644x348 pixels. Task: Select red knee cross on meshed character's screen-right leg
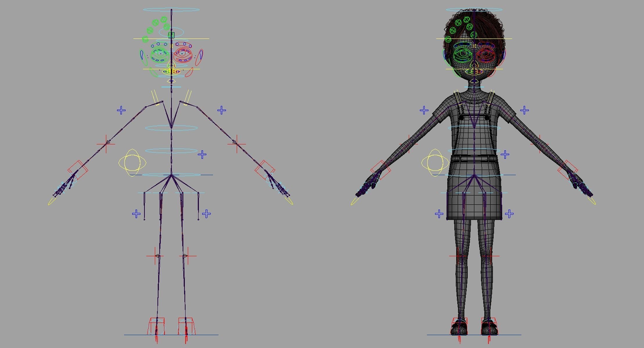pyautogui.click(x=491, y=256)
